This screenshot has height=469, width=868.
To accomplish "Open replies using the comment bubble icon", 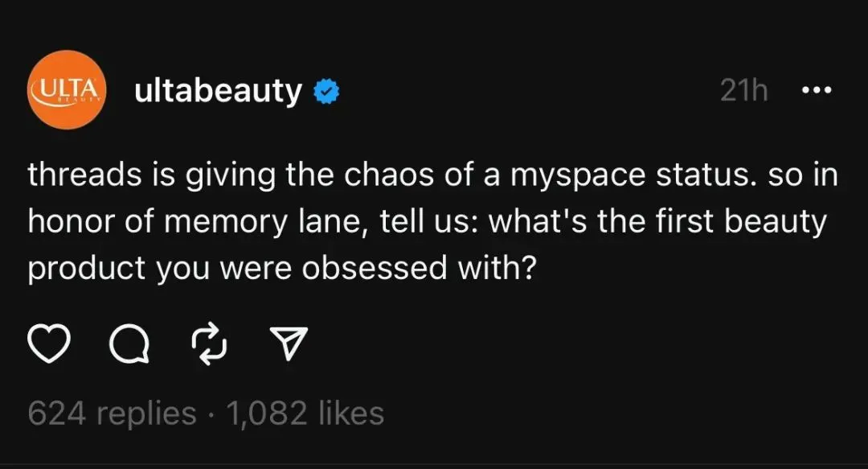I will point(129,344).
